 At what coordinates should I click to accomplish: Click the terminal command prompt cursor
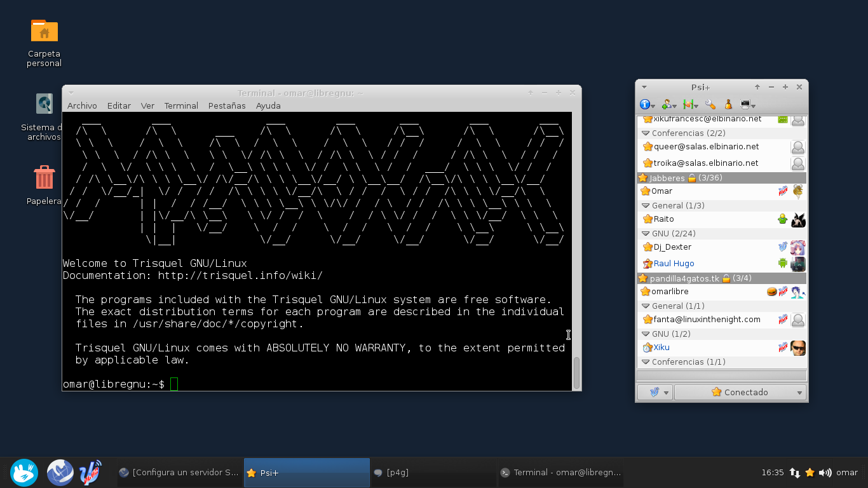[x=174, y=384]
